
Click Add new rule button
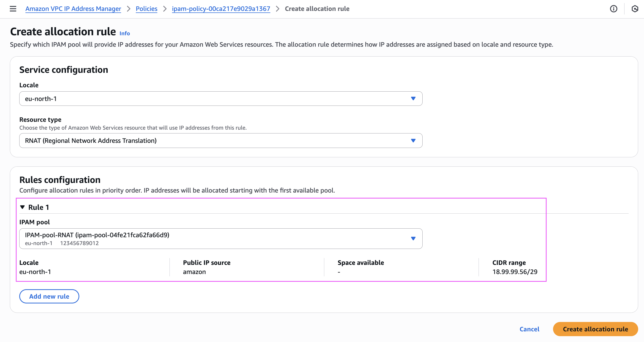pos(49,296)
